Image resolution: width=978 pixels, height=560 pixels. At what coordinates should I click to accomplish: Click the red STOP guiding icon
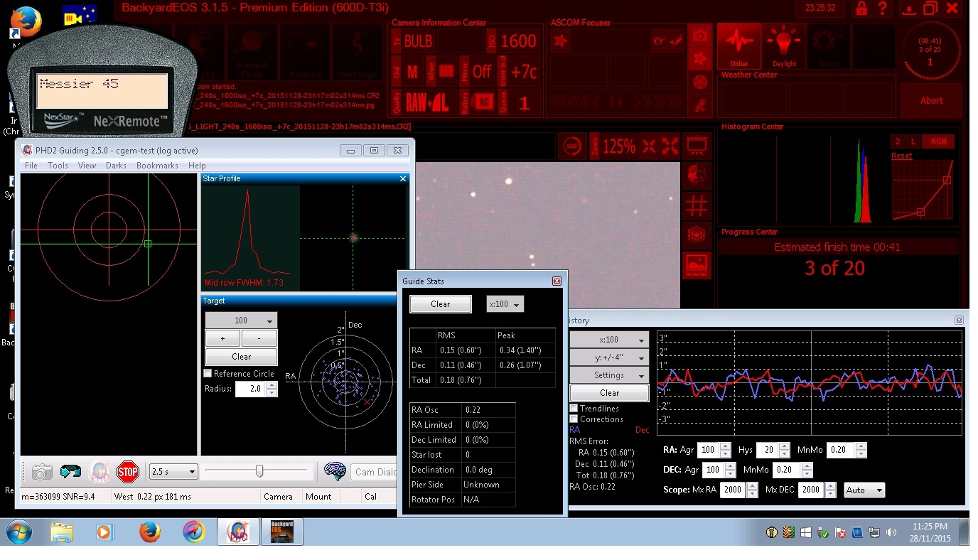point(128,471)
